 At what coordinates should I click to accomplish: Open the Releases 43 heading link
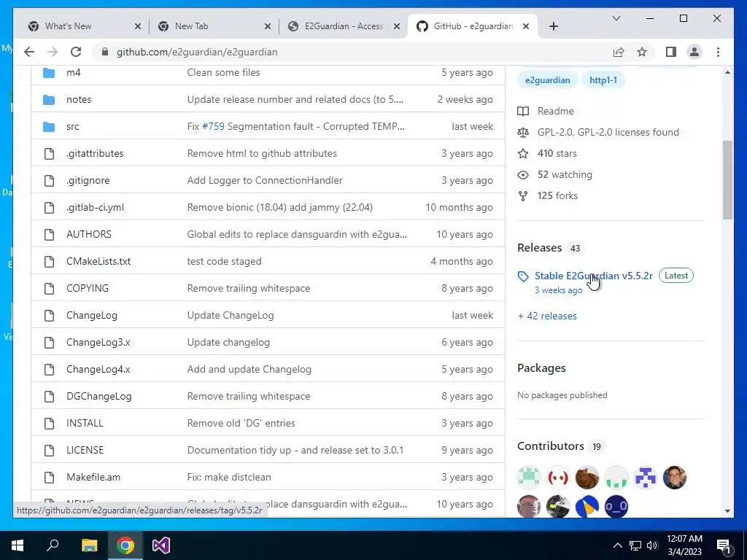549,248
